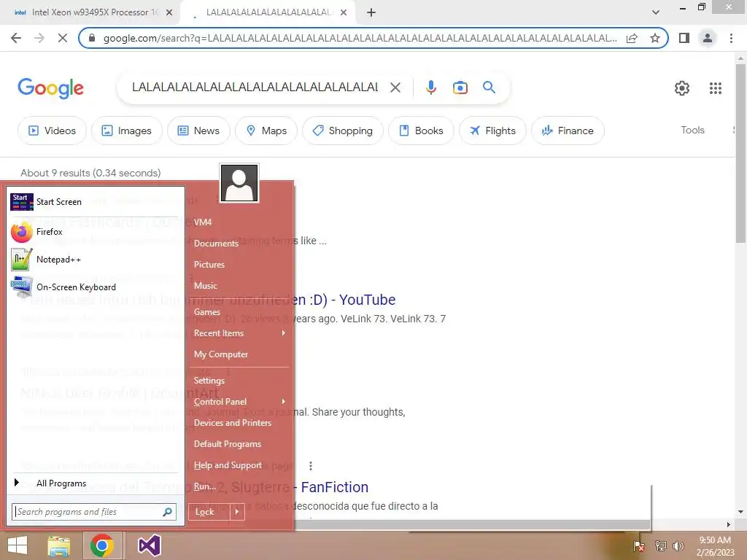The height and width of the screenshot is (560, 747).
Task: Switch to Finance results
Action: 568,131
